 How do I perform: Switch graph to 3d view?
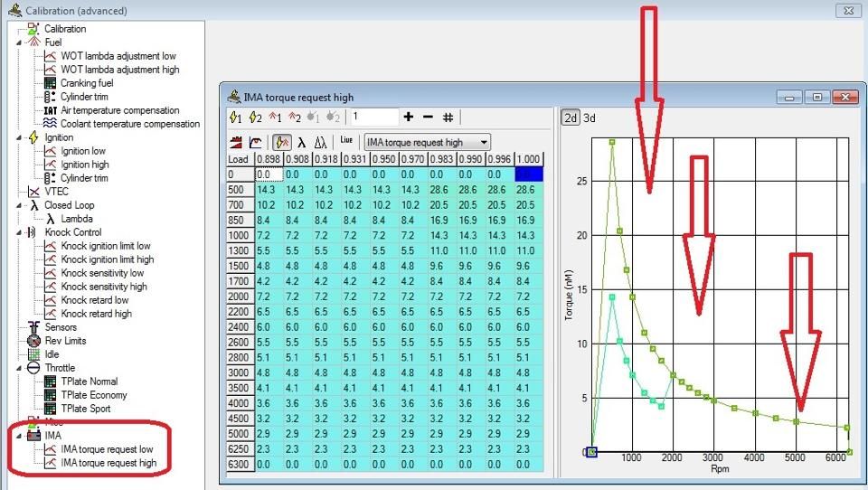(590, 118)
